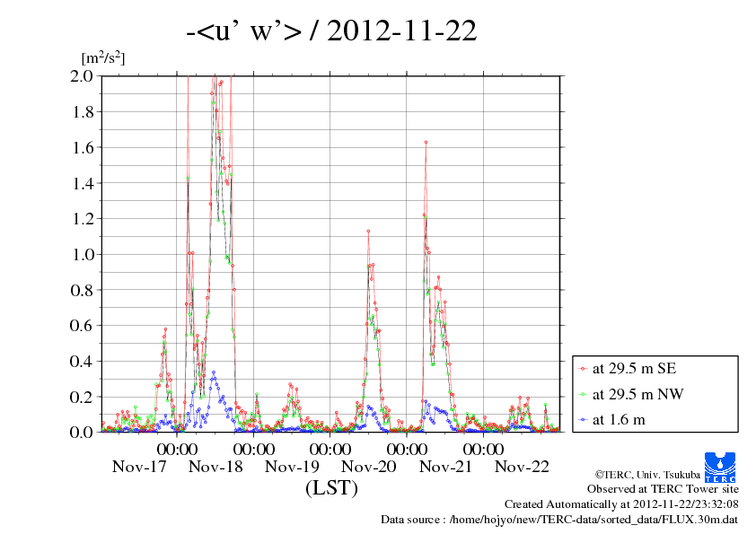
Task: Click the 'Nov-19' date label
Action: pyautogui.click(x=292, y=467)
